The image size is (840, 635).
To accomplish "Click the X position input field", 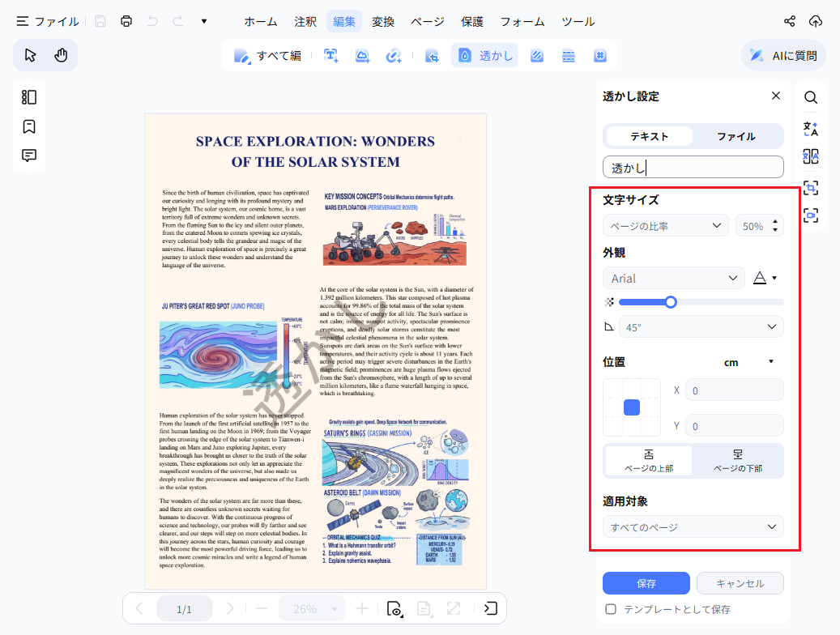I will pyautogui.click(x=735, y=390).
